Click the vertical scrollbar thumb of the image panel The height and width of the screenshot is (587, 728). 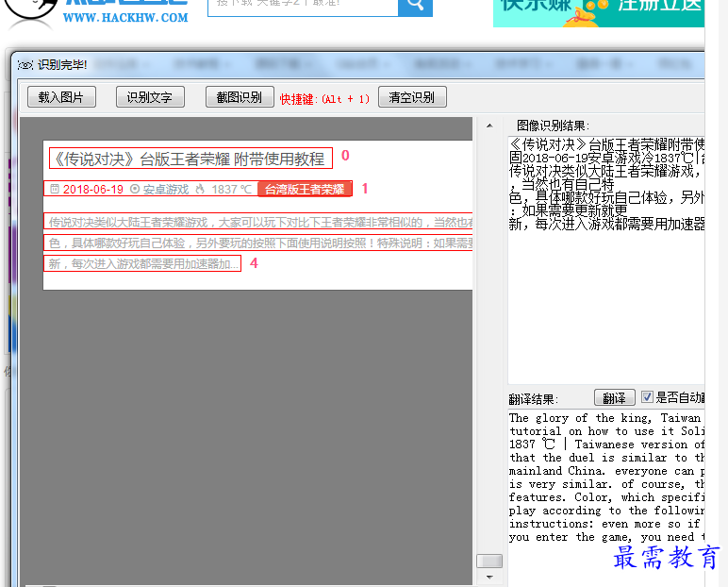(x=489, y=561)
